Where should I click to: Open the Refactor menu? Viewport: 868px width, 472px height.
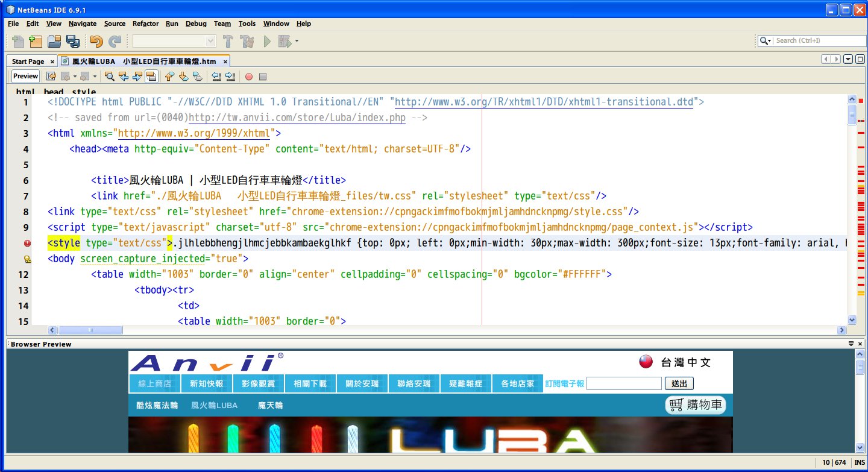coord(146,24)
